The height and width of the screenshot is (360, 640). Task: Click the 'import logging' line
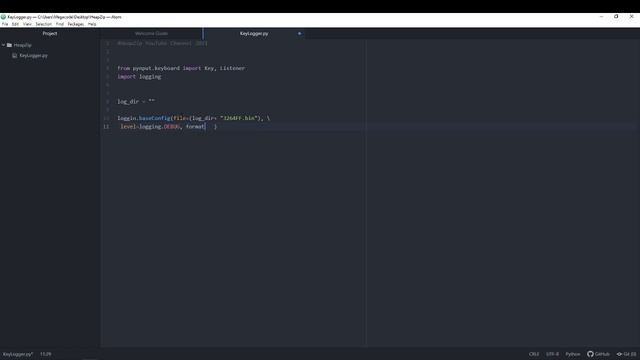[x=139, y=77]
